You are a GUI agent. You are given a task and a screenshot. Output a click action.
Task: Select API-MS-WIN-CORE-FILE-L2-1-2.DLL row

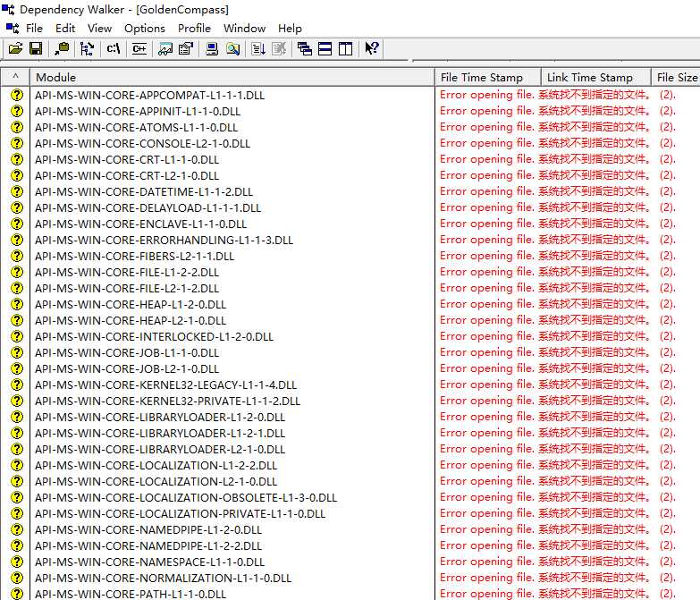pyautogui.click(x=350, y=288)
